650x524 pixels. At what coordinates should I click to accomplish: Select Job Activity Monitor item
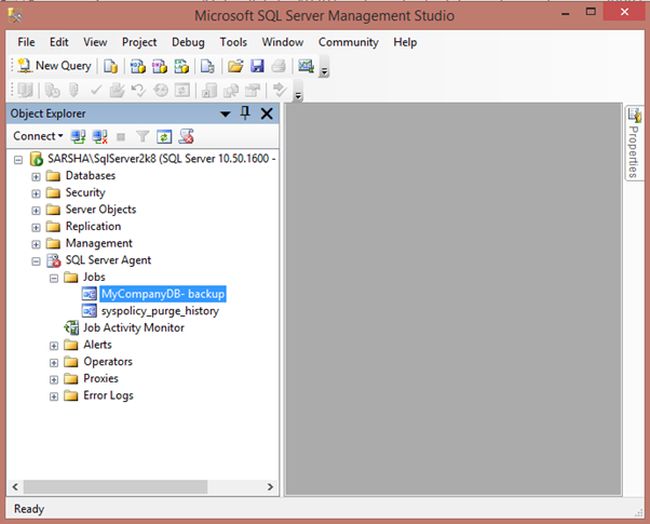point(133,328)
